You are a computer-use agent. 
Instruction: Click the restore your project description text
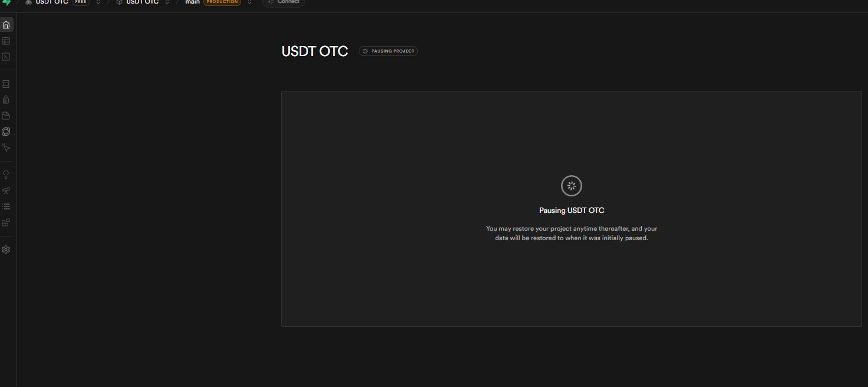click(572, 233)
